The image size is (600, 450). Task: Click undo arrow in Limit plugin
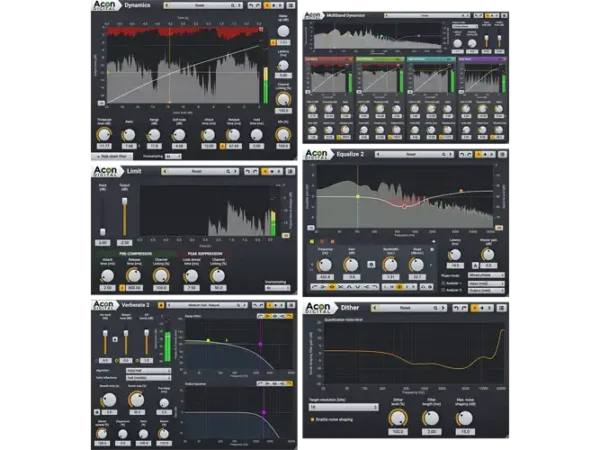[247, 171]
